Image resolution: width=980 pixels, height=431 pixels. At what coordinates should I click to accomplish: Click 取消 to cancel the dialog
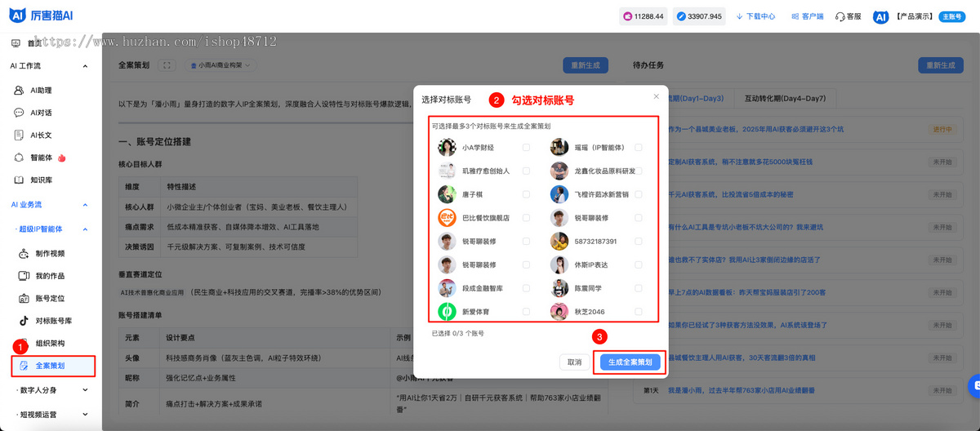point(575,362)
